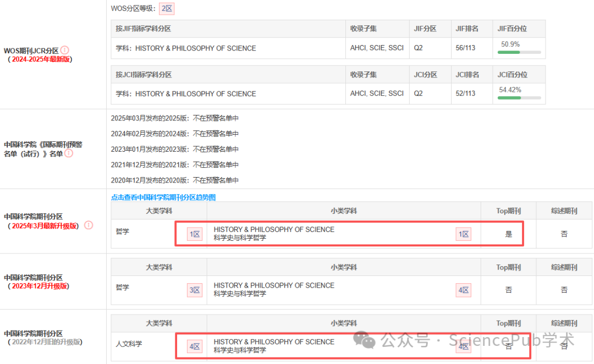Click 科学史与科学哲学 in the 2025年3月 row
The width and height of the screenshot is (594, 364).
pyautogui.click(x=240, y=238)
